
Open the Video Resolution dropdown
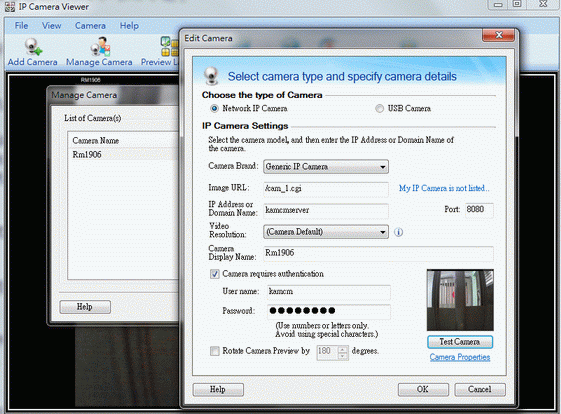[326, 232]
